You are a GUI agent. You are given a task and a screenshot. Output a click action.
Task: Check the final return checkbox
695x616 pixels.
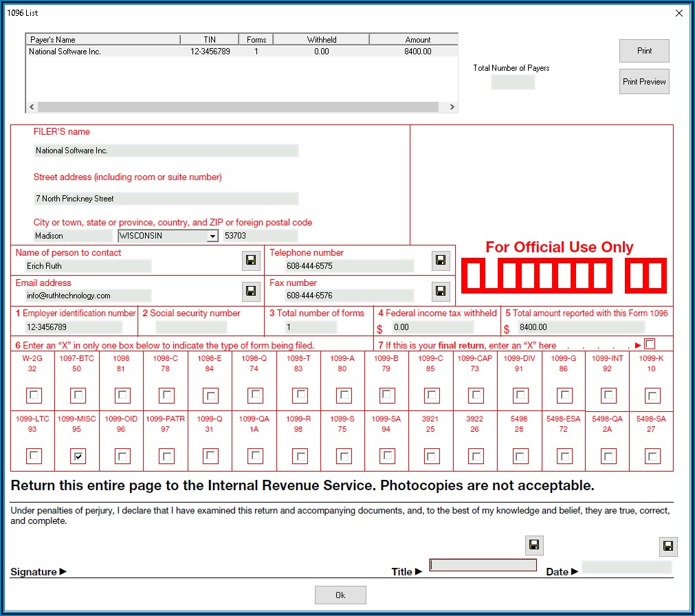[x=650, y=344]
